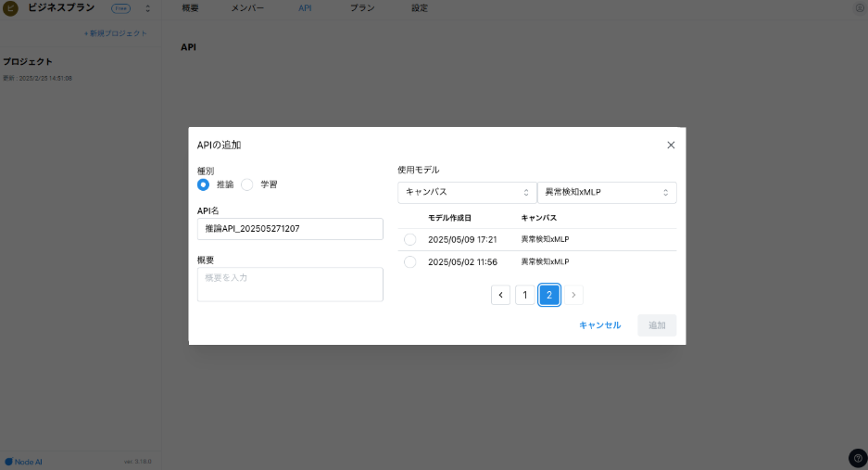
Task: Switch to the プラン tab
Action: (x=362, y=7)
